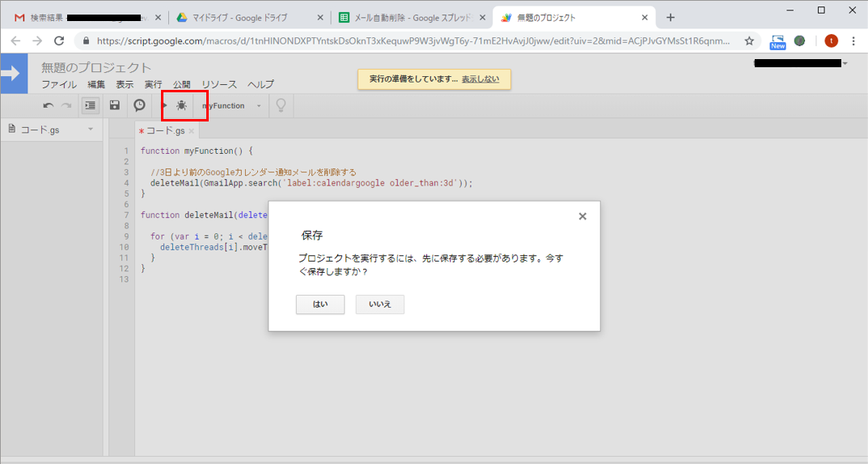Open the ヘルプ menu
Image resolution: width=868 pixels, height=464 pixels.
coord(260,84)
